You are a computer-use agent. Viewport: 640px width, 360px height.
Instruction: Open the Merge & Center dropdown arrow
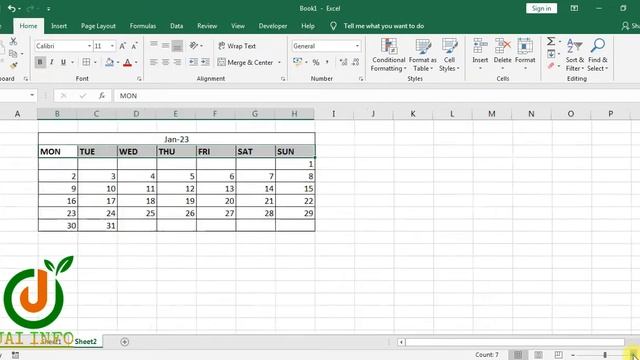point(280,62)
